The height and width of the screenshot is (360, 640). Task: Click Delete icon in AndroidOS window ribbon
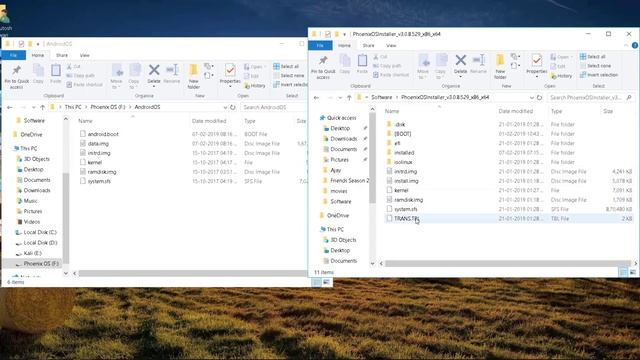coord(154,70)
